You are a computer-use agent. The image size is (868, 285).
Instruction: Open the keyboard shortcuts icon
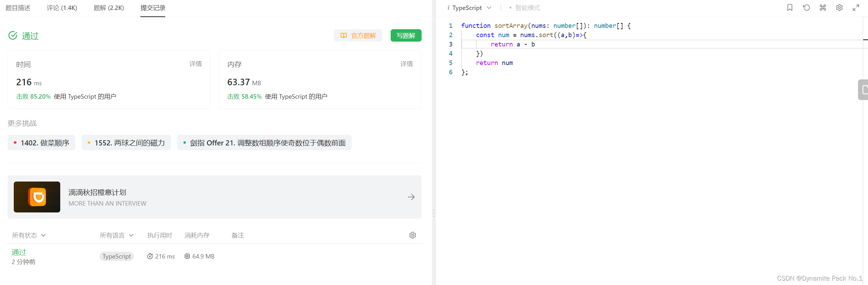pos(823,8)
